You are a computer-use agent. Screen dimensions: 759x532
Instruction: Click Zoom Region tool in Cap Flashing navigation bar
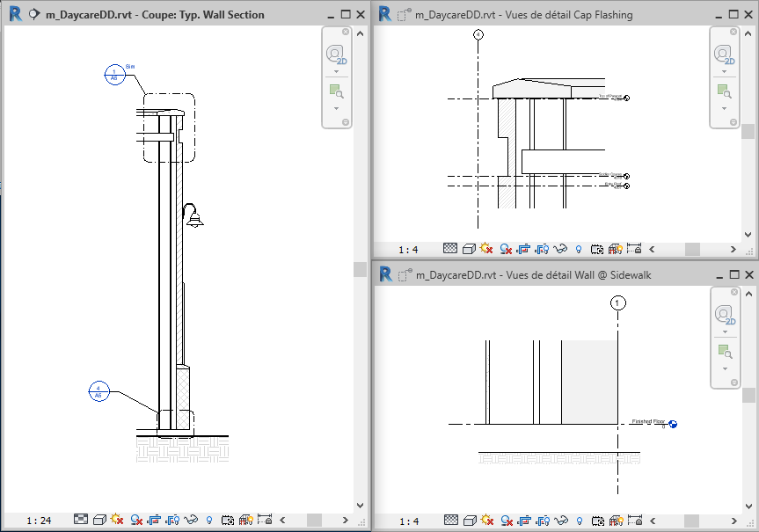tap(724, 91)
